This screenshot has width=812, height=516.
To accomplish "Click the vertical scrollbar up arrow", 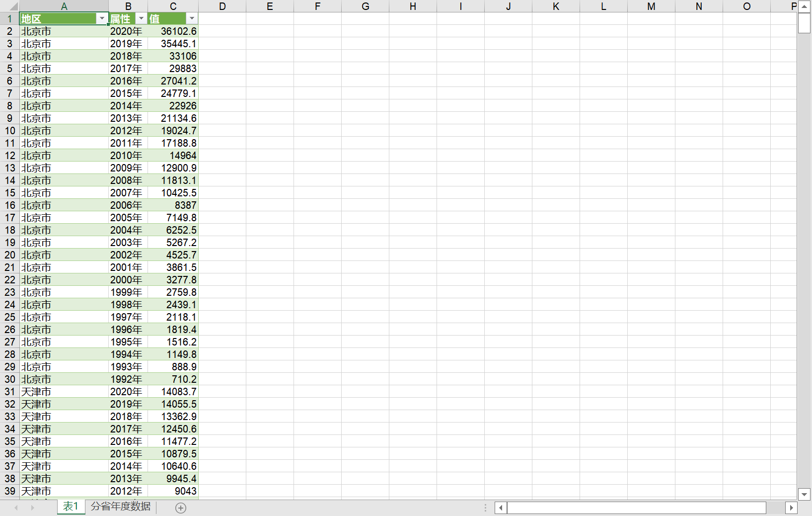I will click(x=804, y=6).
